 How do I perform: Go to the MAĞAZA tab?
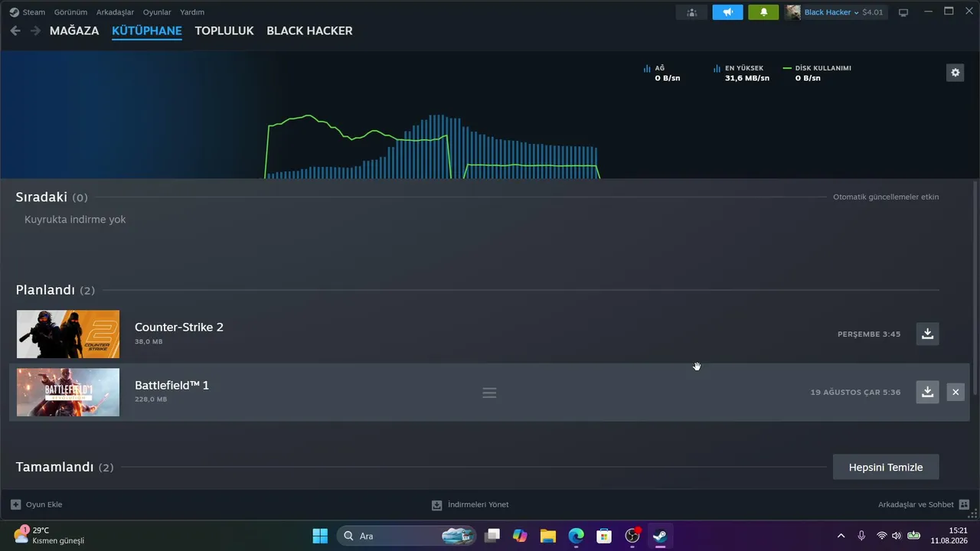pos(74,31)
